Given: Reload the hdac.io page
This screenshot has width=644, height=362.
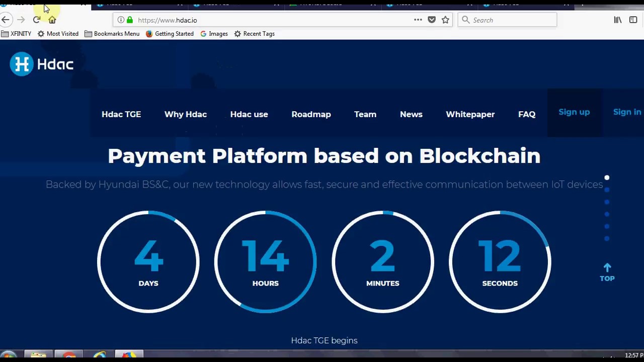Looking at the screenshot, I should coord(36,20).
